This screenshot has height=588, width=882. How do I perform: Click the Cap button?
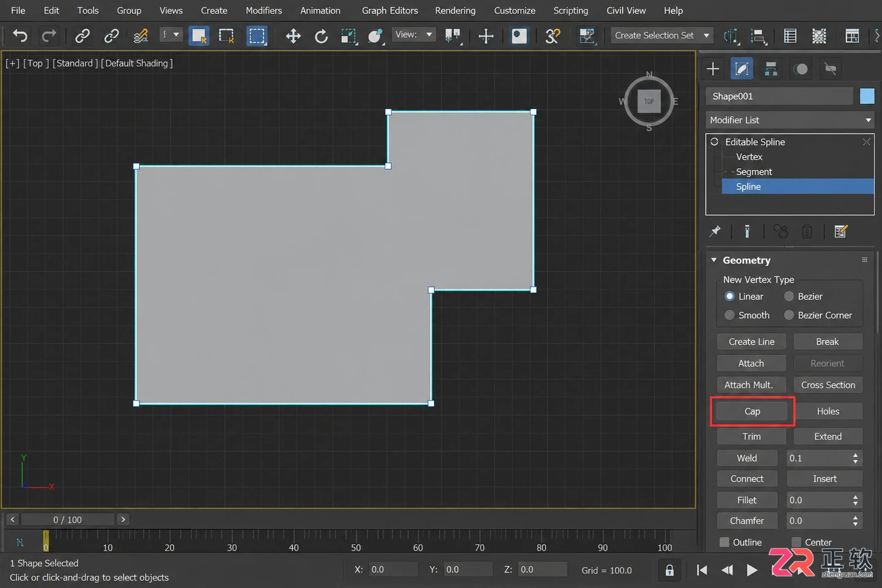(752, 412)
